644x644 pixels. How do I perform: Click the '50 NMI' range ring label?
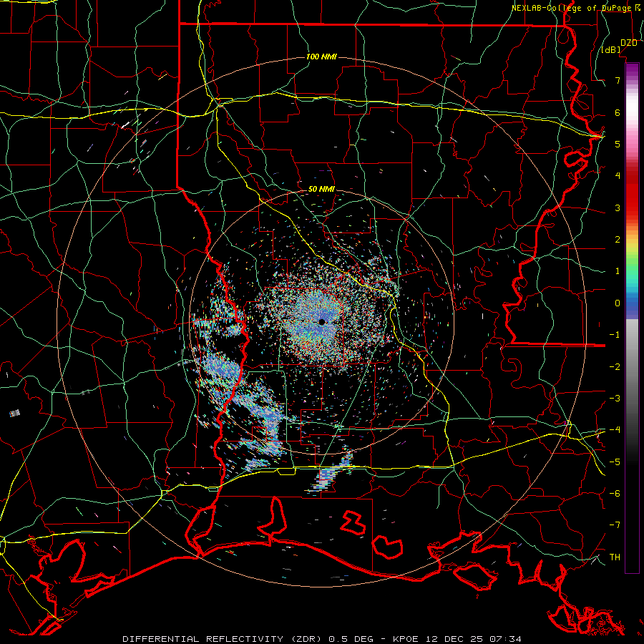pyautogui.click(x=321, y=190)
